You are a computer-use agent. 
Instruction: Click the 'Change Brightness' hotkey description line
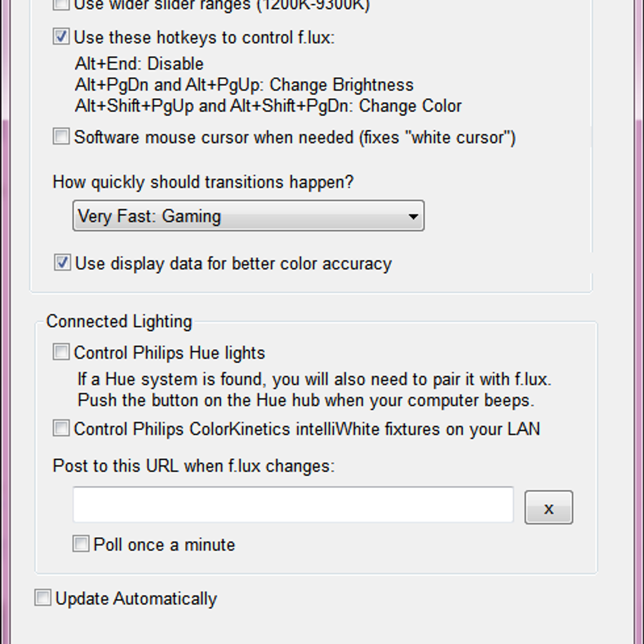point(244,85)
